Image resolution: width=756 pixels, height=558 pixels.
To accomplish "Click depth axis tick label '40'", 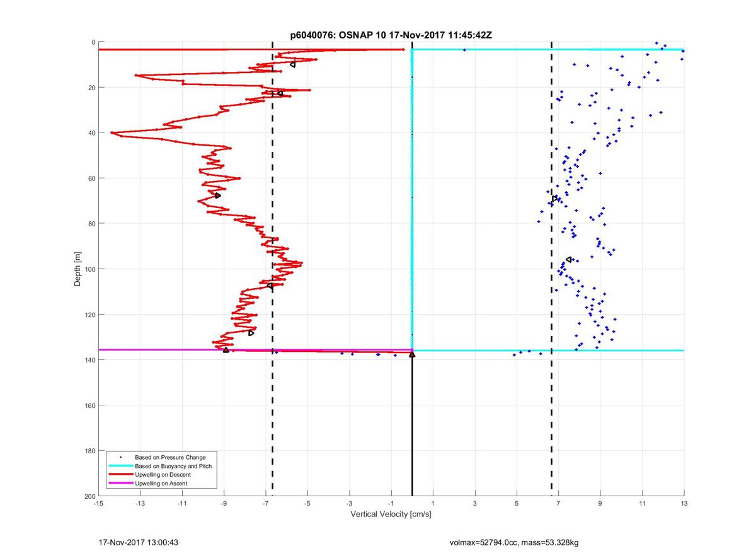I will (92, 133).
